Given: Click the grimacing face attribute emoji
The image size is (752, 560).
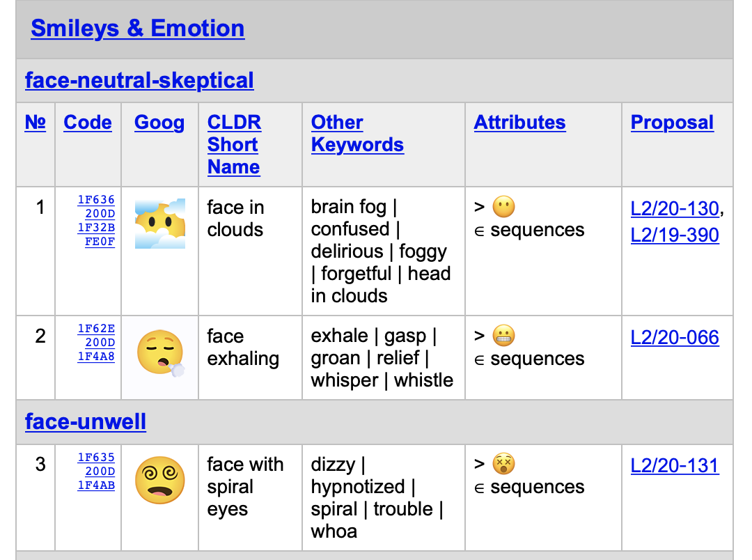Looking at the screenshot, I should pos(503,336).
